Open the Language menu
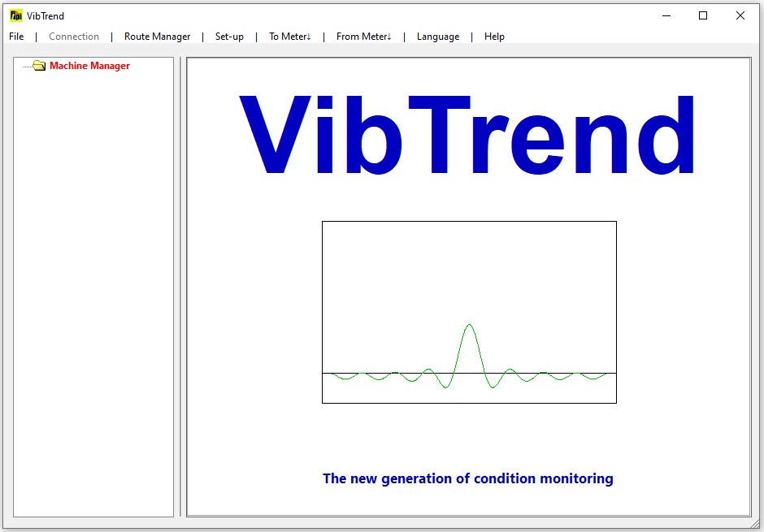The height and width of the screenshot is (532, 764). [x=437, y=37]
